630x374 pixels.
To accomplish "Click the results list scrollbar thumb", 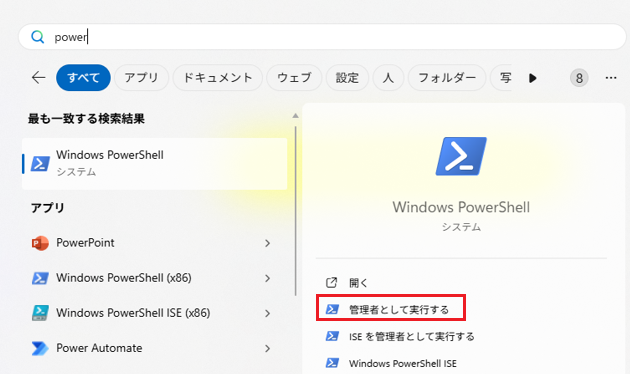I will pyautogui.click(x=296, y=211).
